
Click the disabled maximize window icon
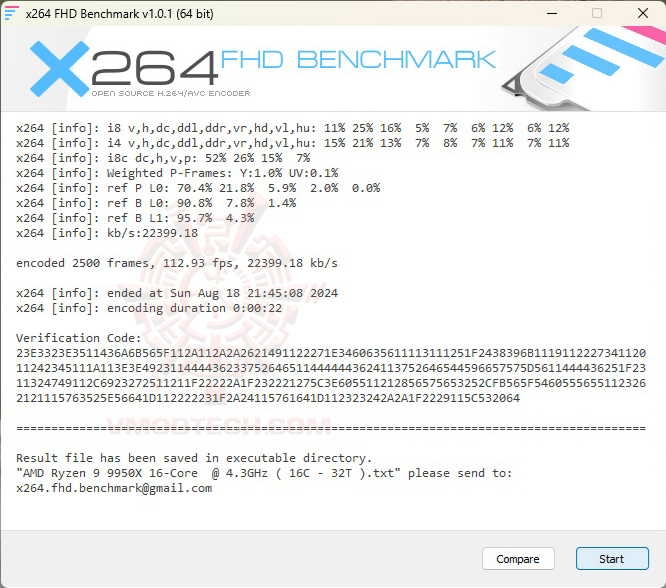click(597, 13)
